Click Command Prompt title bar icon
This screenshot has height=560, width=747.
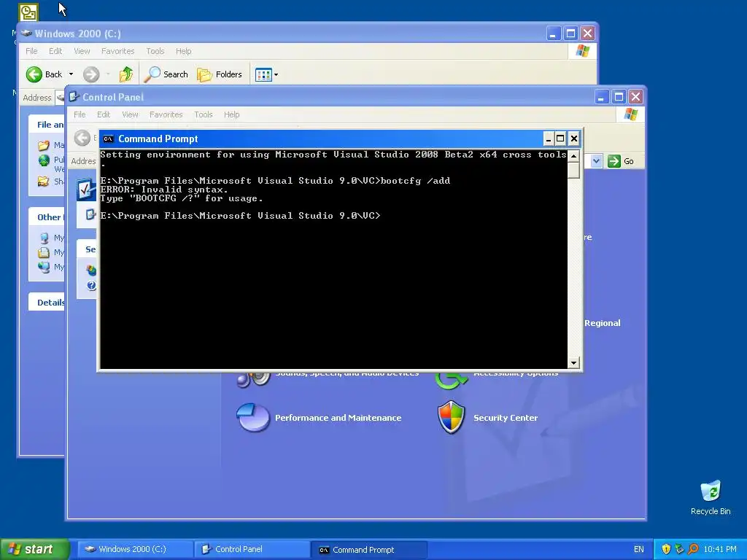(x=108, y=139)
